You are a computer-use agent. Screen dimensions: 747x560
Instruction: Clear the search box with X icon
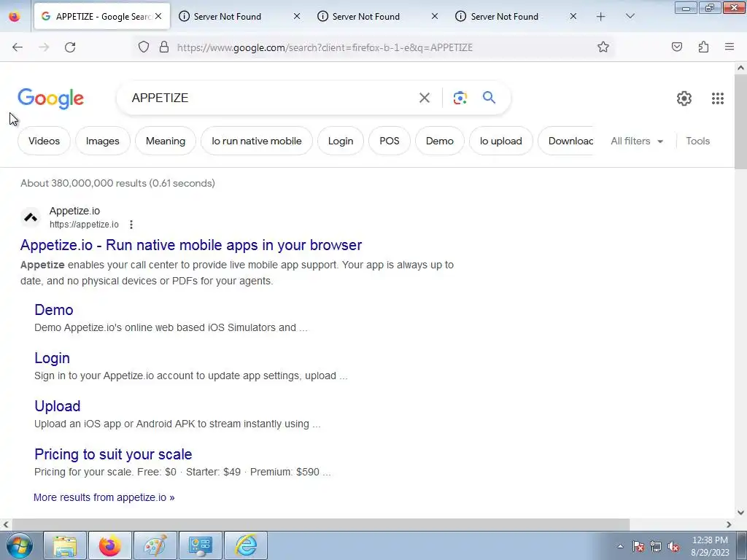tap(424, 98)
